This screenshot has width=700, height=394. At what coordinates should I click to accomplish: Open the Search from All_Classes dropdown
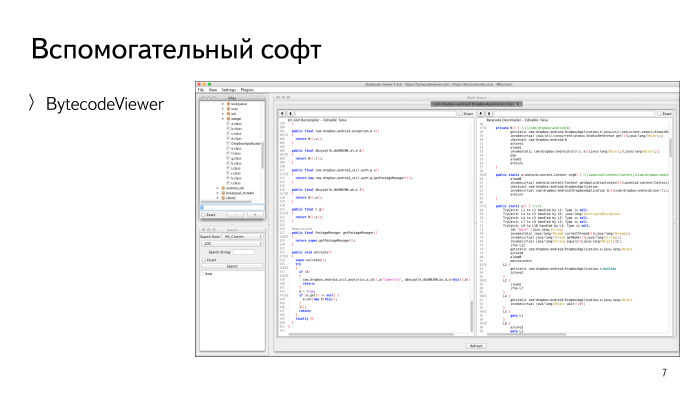point(242,236)
